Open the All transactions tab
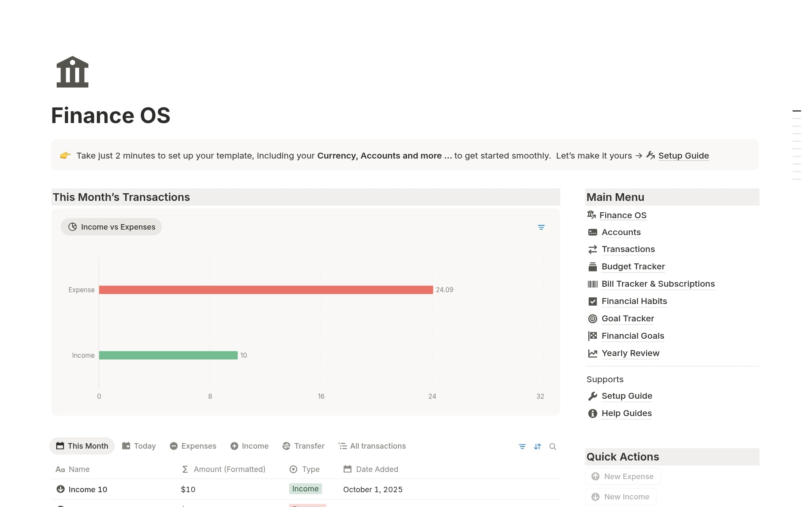The width and height of the screenshot is (812, 507). (372, 446)
